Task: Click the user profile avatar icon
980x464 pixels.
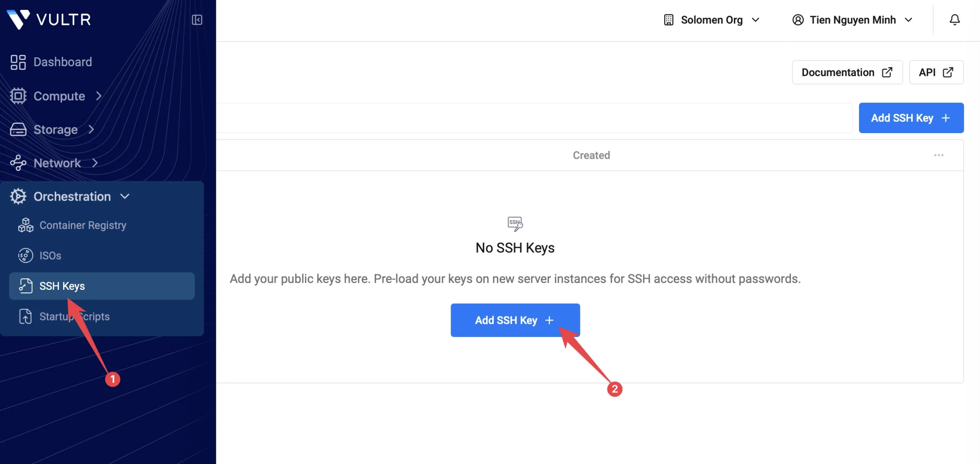Action: point(798,20)
